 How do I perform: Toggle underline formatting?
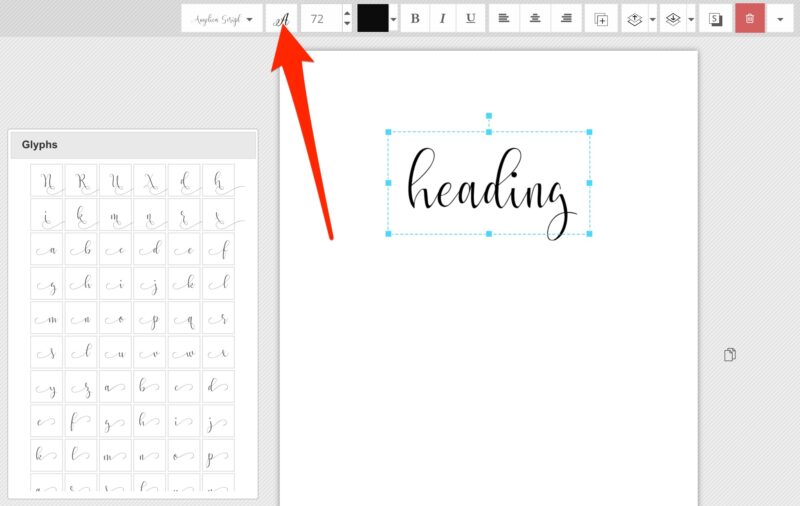(471, 19)
